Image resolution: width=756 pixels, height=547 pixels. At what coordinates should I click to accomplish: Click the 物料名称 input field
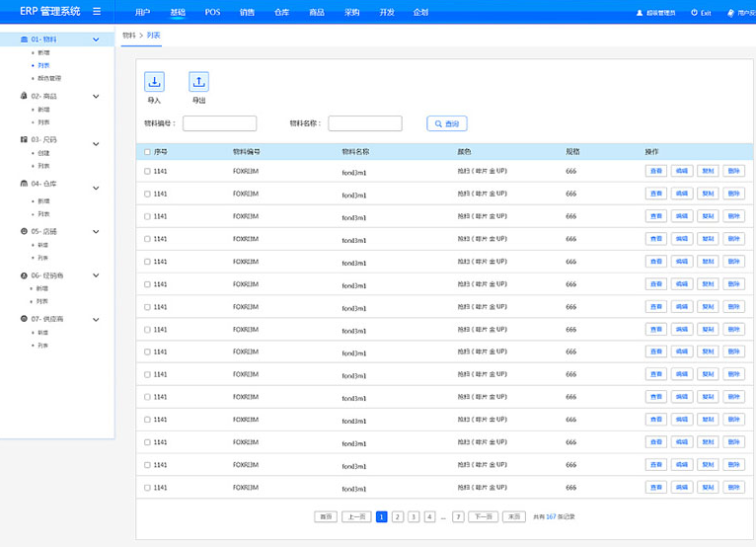(365, 123)
